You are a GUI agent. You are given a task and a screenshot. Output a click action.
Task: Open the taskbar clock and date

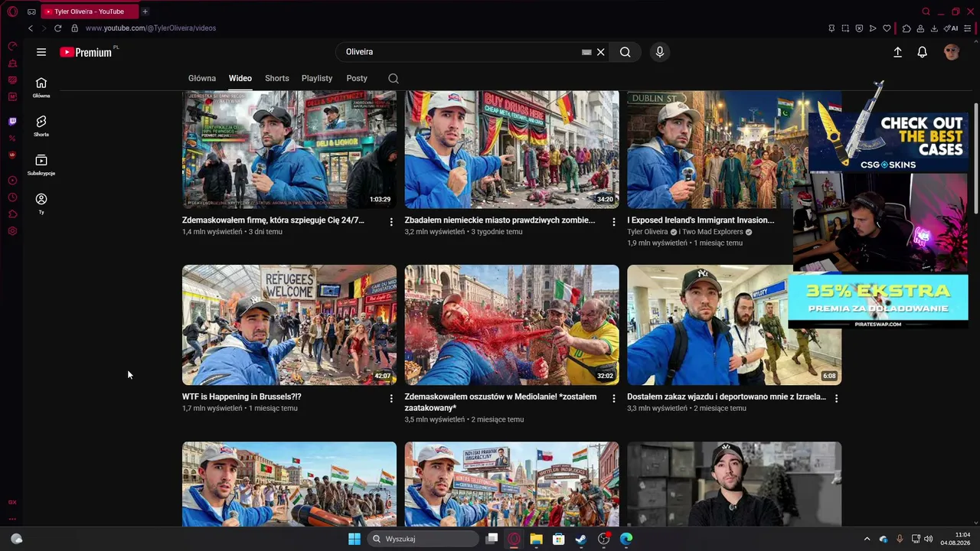tap(955, 539)
